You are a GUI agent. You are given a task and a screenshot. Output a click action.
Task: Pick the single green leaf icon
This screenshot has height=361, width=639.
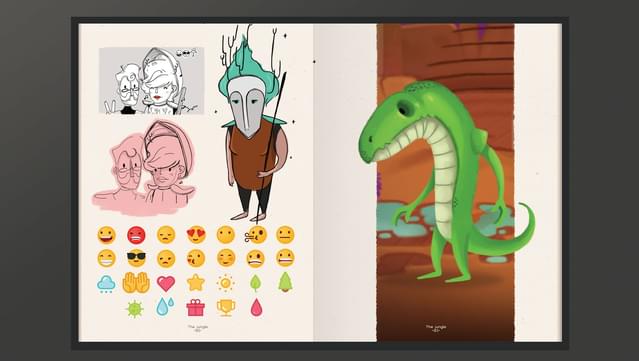[255, 283]
